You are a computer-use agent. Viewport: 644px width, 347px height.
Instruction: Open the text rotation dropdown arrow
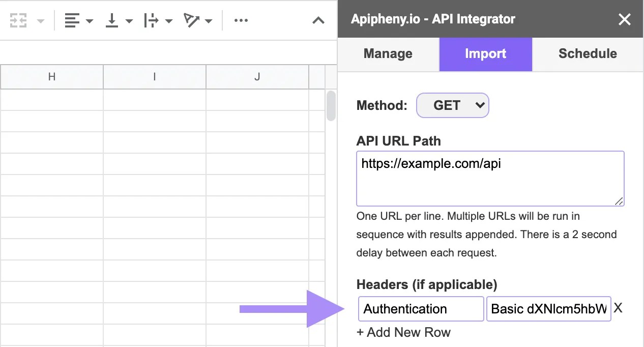click(209, 22)
